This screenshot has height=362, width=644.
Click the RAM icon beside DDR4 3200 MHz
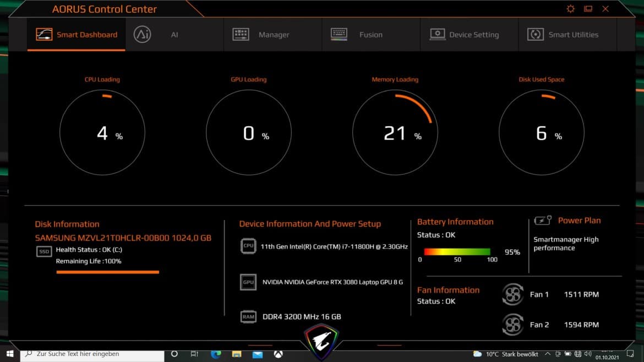248,317
